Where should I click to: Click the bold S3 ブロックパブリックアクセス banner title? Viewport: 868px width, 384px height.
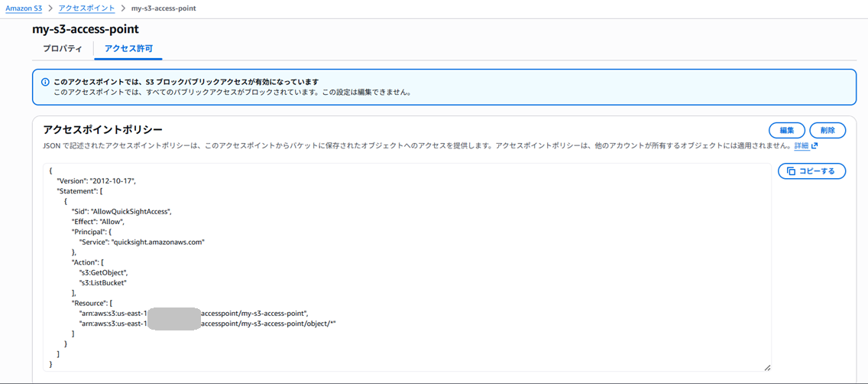186,82
